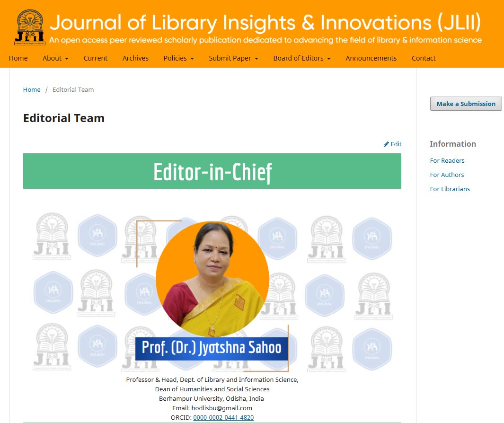504x423 pixels.
Task: Click the JLII journal logo
Action: click(29, 27)
